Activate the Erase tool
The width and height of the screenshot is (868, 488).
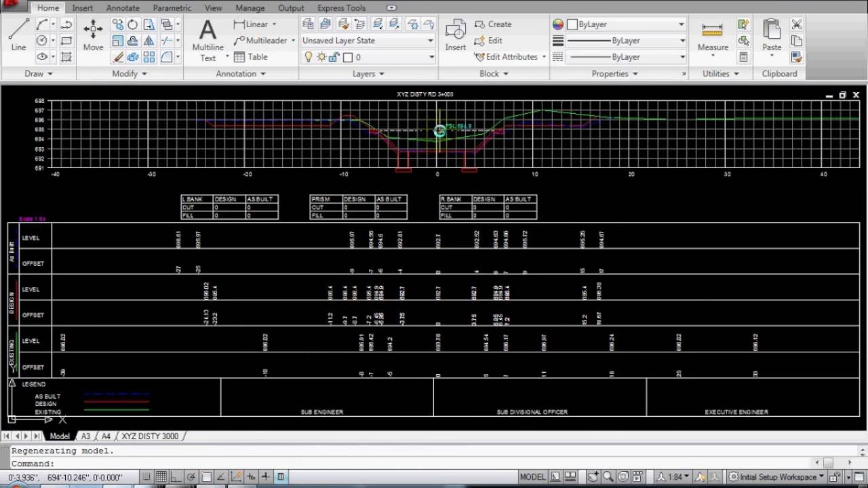(x=118, y=57)
